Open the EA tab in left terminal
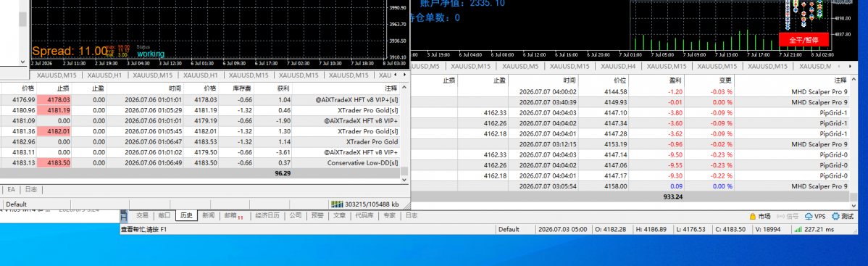868x266 pixels. tap(11, 189)
